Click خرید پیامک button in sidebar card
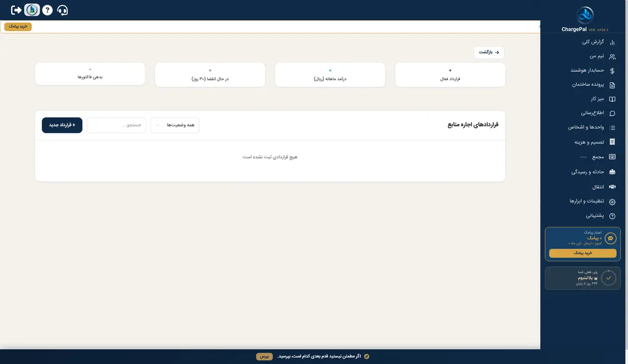 click(583, 253)
